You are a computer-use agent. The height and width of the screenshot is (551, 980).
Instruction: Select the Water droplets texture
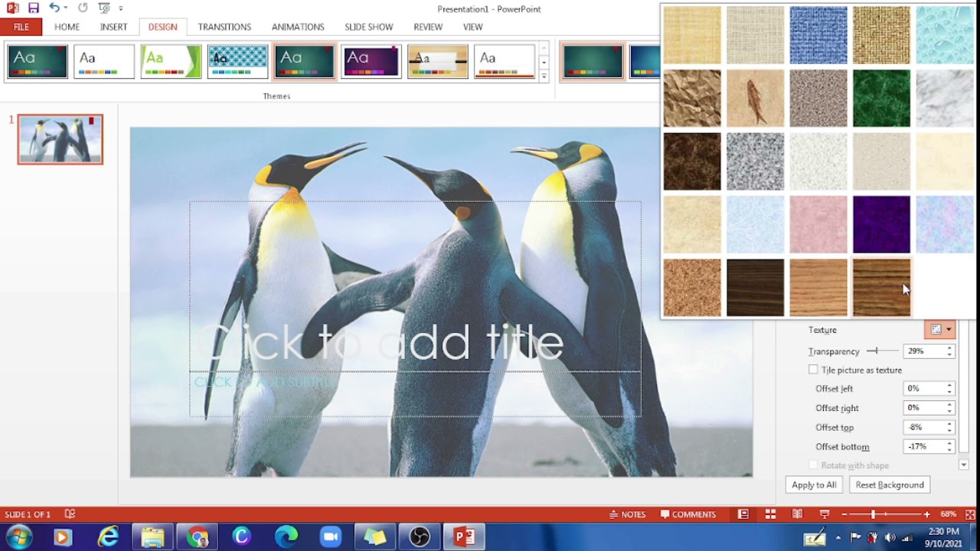pos(945,35)
